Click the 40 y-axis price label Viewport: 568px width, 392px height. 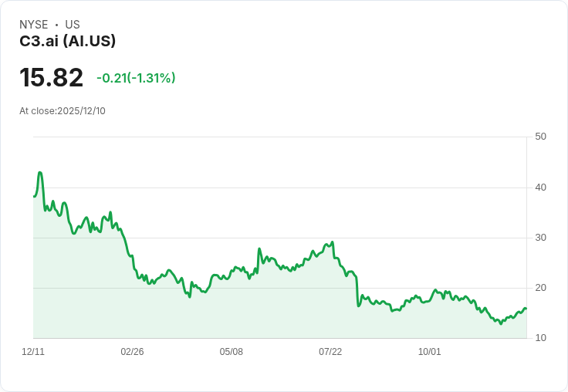pyautogui.click(x=540, y=187)
